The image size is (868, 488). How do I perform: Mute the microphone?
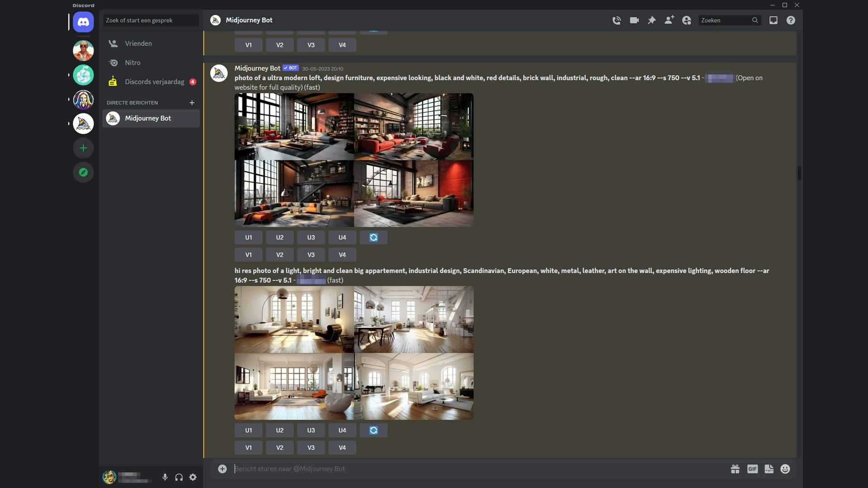pyautogui.click(x=165, y=477)
